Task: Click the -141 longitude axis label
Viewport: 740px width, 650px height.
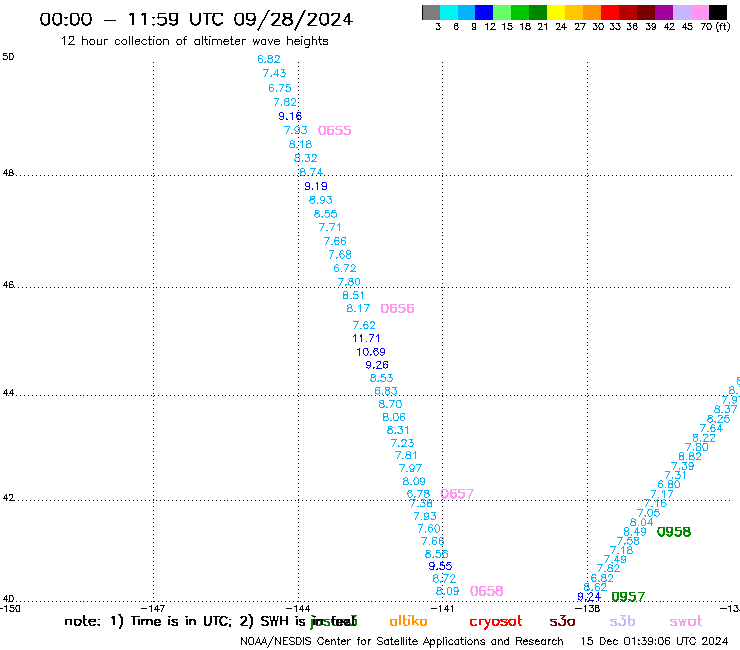Action: coord(443,609)
